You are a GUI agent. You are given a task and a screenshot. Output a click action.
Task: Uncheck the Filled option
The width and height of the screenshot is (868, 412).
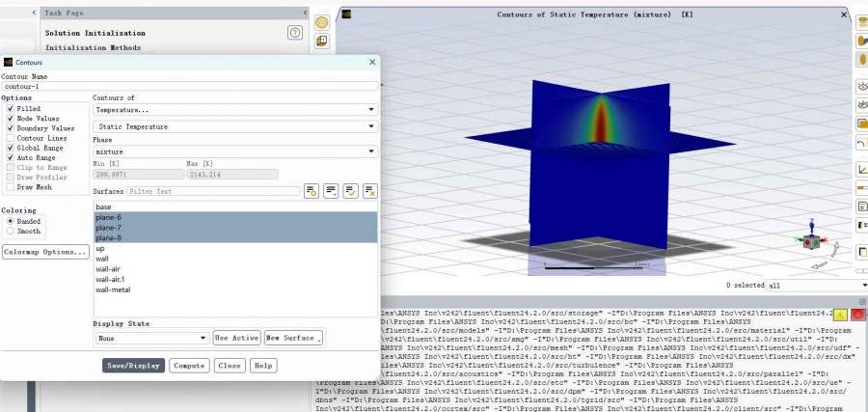pyautogui.click(x=11, y=109)
